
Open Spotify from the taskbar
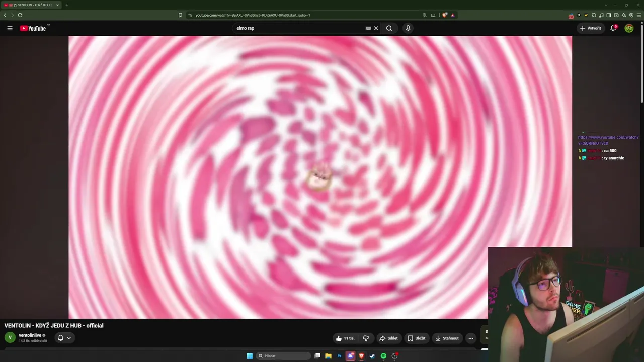[x=383, y=356]
